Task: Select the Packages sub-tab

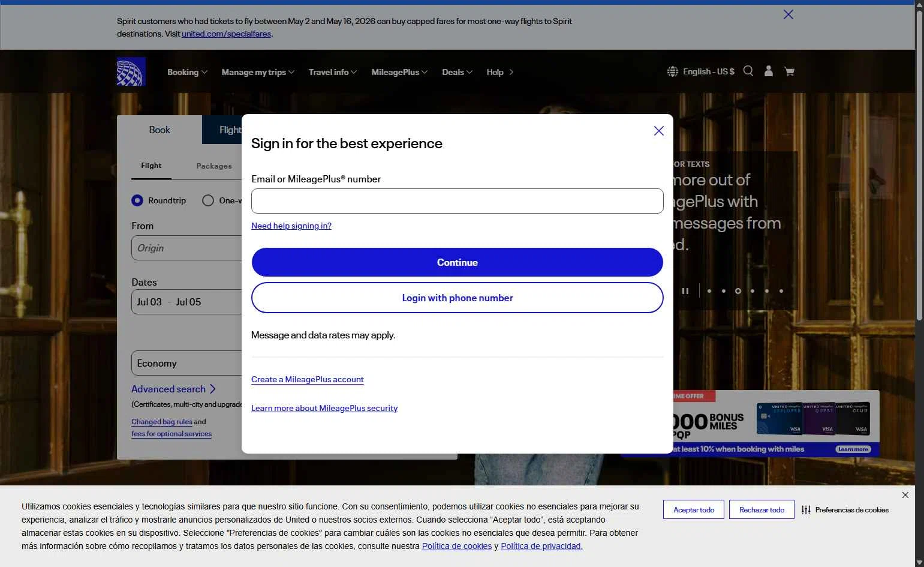Action: (x=214, y=166)
